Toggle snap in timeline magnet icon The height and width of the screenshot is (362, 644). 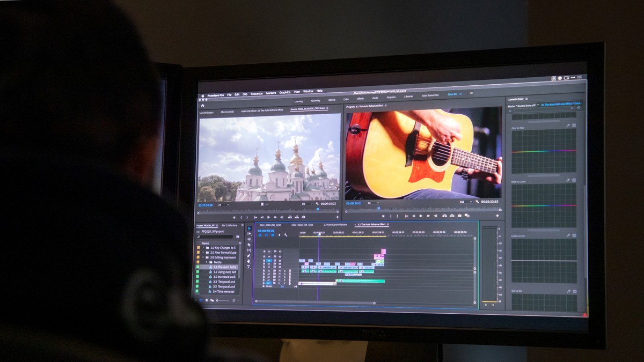click(x=266, y=235)
